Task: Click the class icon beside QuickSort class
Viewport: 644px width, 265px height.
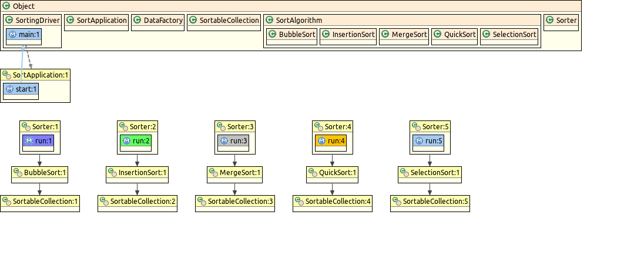Action: pyautogui.click(x=437, y=35)
